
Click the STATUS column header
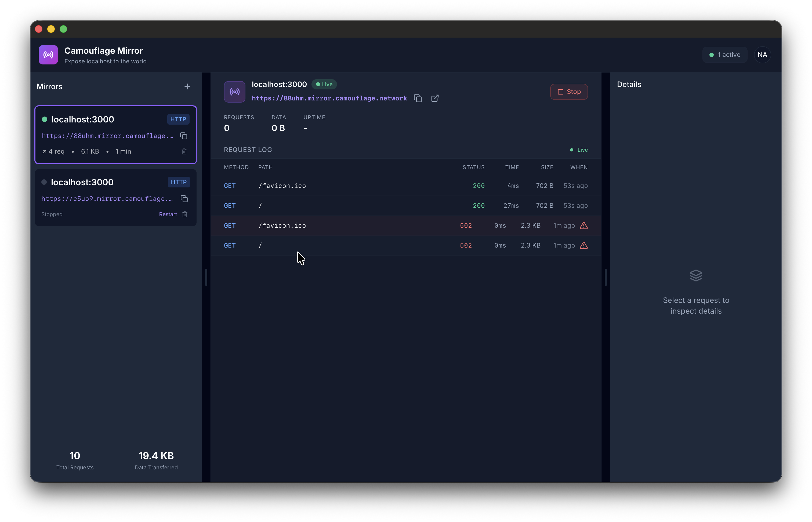click(473, 168)
